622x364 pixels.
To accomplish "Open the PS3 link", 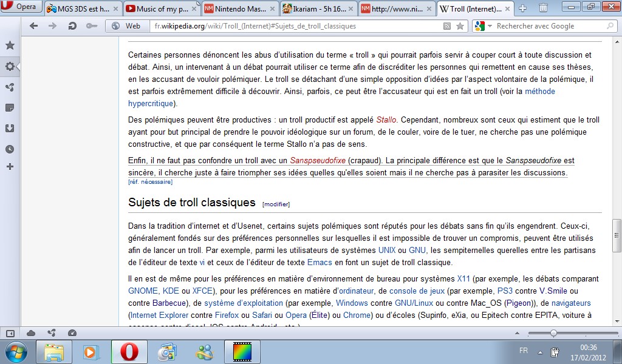I will [505, 291].
